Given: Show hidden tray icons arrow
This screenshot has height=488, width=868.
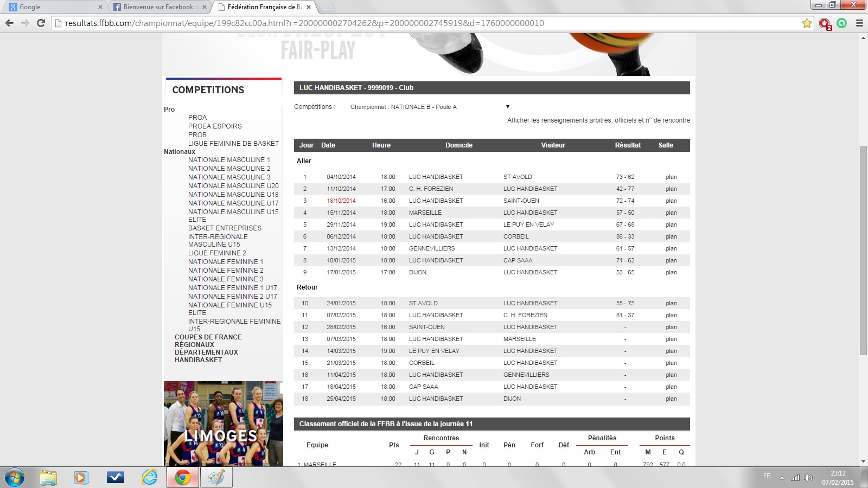Looking at the screenshot, I should coord(782,478).
